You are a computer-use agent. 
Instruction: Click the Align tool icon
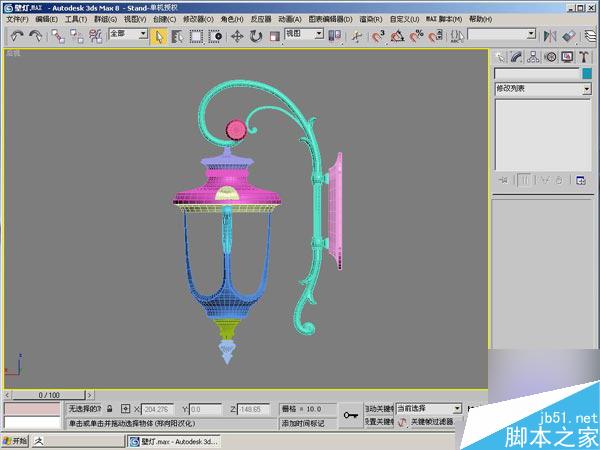click(x=569, y=36)
